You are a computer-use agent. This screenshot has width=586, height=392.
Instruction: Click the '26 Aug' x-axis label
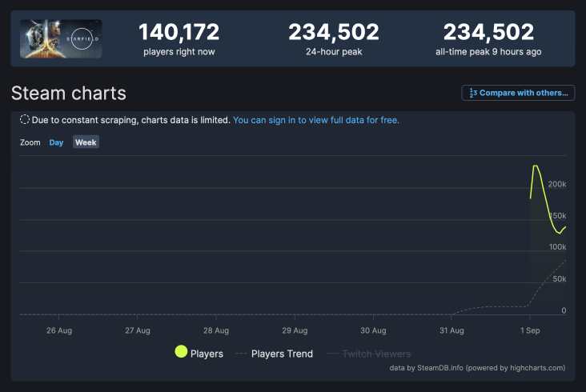(59, 330)
